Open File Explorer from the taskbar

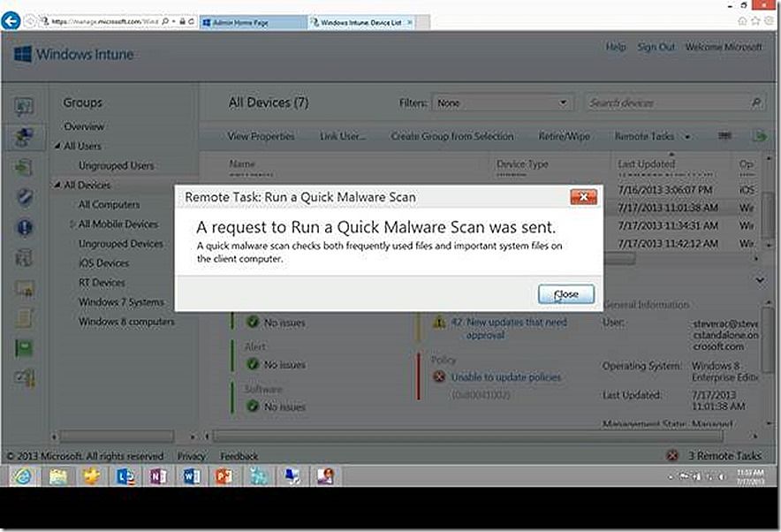click(x=57, y=476)
